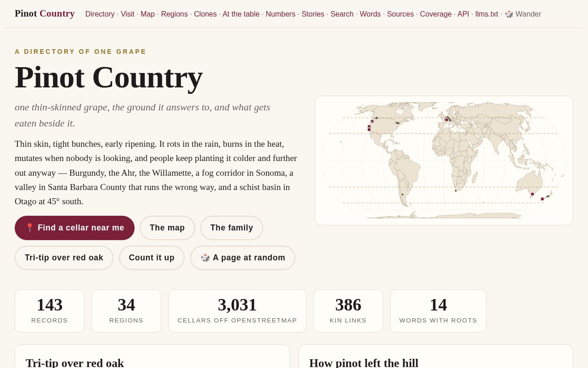Click Find a cellar near me button
Viewport: 588px width, 368px height.
point(74,228)
